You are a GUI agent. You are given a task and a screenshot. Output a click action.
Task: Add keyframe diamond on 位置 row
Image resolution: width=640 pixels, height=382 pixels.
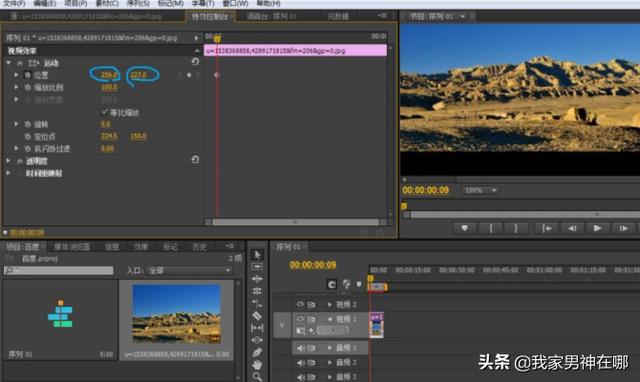click(189, 75)
